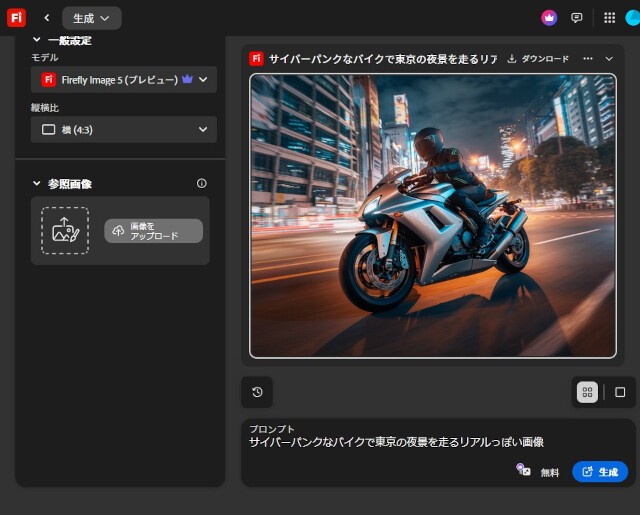Screen dimensions: 640x515
Task: Click the dashed reference image drop zone
Action: tap(65, 231)
